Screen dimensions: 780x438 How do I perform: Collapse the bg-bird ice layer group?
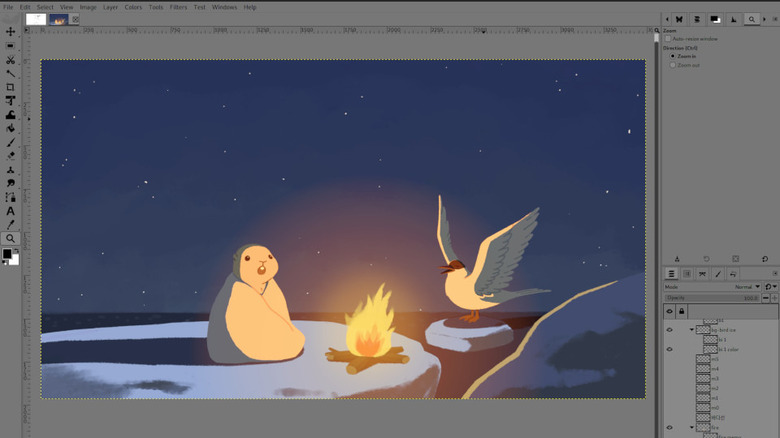(x=691, y=329)
